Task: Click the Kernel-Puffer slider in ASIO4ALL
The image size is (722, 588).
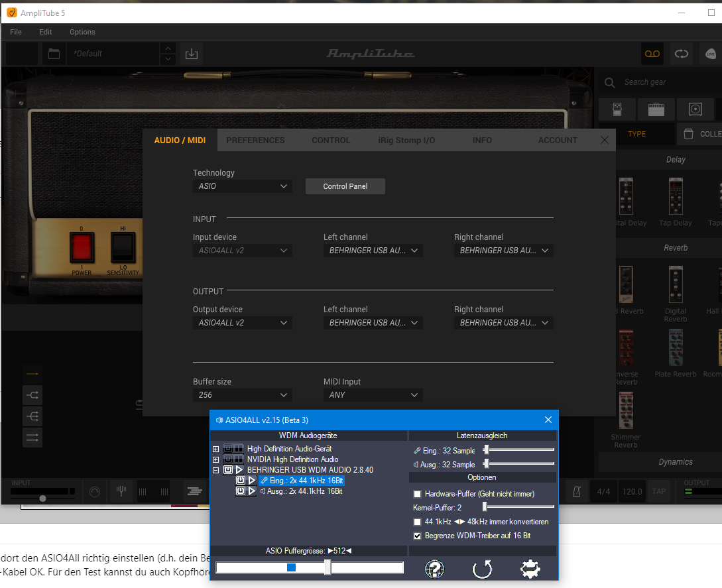Action: coord(518,507)
